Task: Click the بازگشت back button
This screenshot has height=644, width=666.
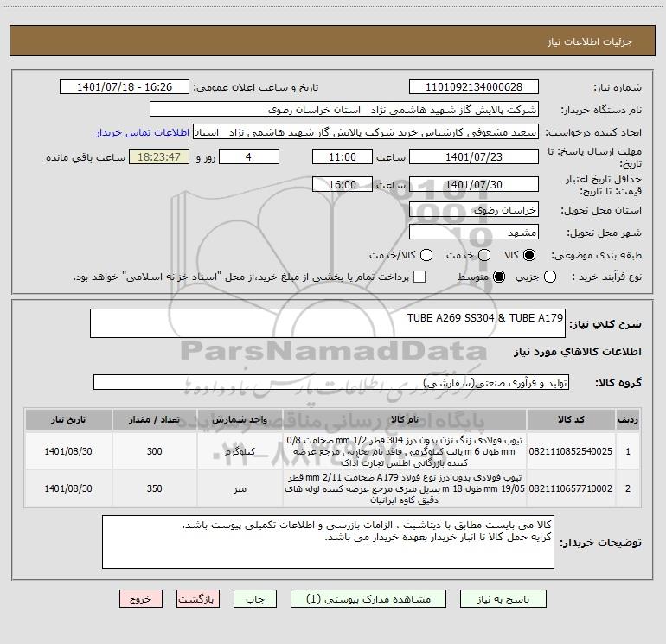Action: pyautogui.click(x=198, y=598)
